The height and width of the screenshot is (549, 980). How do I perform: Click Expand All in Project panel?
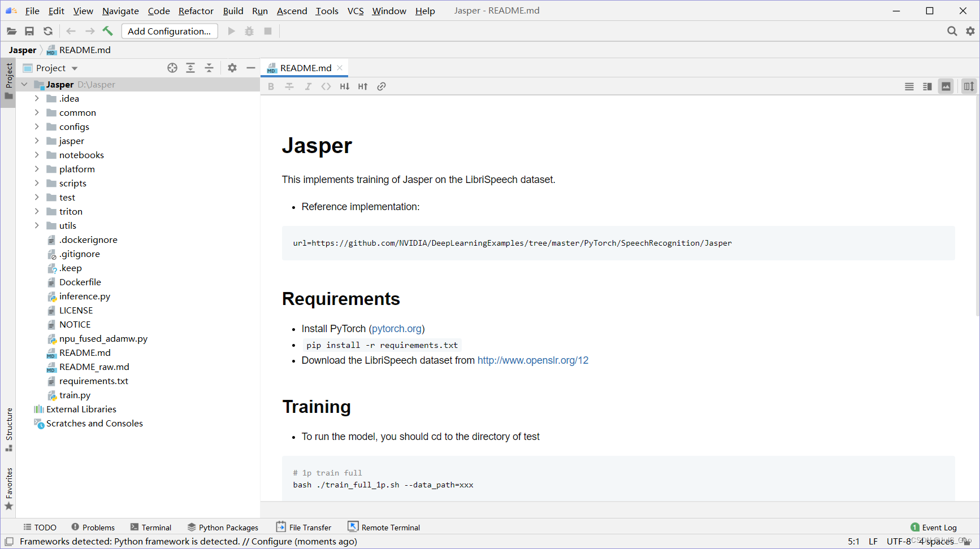click(190, 68)
